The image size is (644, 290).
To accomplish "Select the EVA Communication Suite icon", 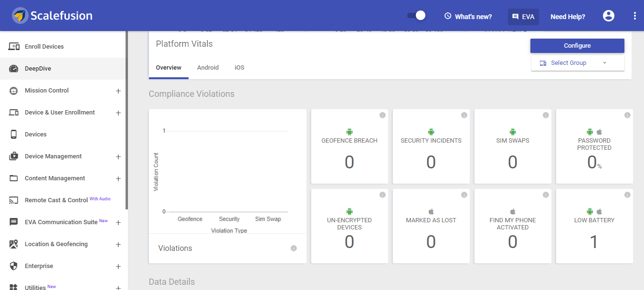I will pyautogui.click(x=13, y=222).
